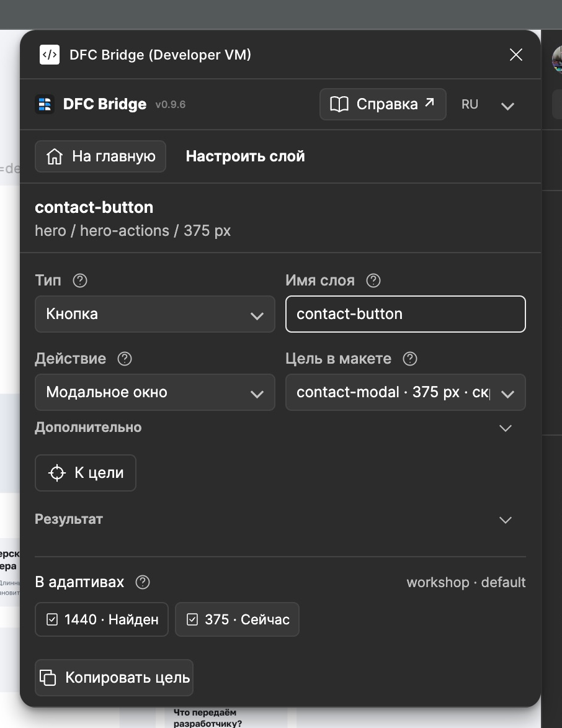Toggle the 1440 · Найден adaptive chip

click(102, 619)
